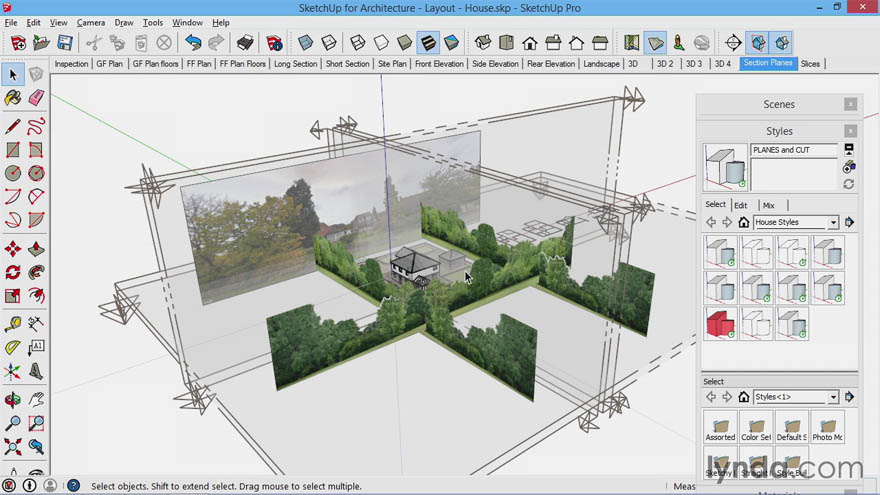This screenshot has height=495, width=880.
Task: Activate the Follow Me tool
Action: [36, 272]
